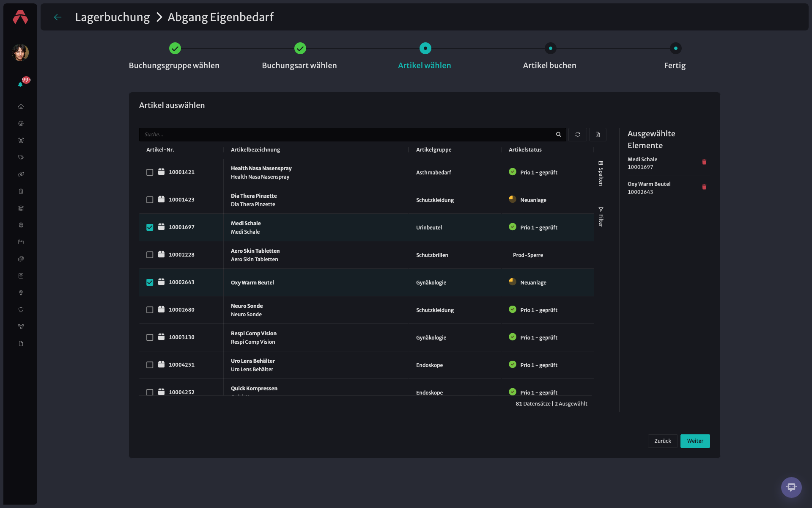Screen dimensions: 812x508
Task: Click the refresh icon beside the search field
Action: pyautogui.click(x=577, y=135)
